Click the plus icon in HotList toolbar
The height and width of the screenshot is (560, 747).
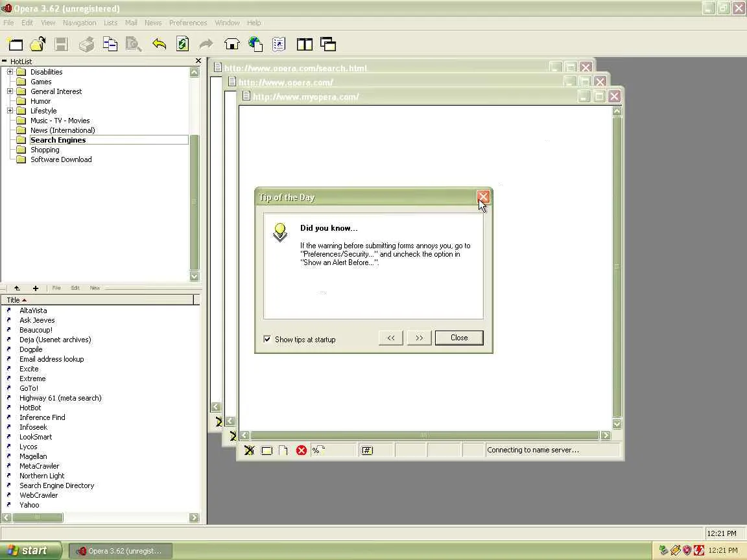[35, 288]
